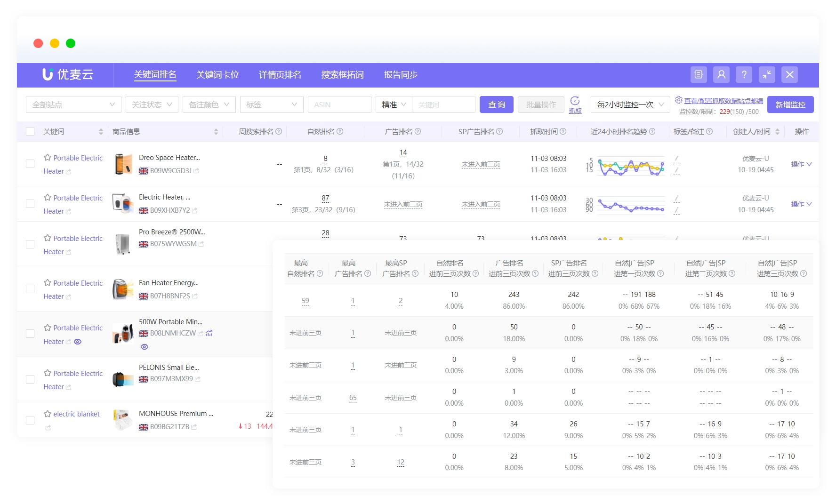Click the 关键词 column sort arrows
This screenshot has width=836, height=504.
(101, 132)
